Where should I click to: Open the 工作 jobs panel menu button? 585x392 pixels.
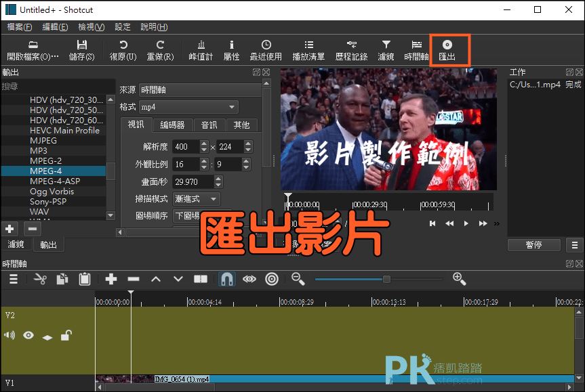coord(575,245)
